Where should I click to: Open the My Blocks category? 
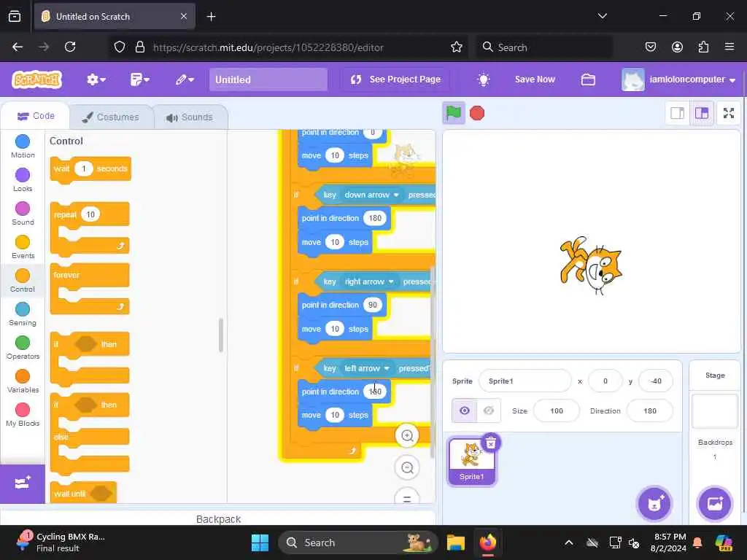click(x=23, y=415)
